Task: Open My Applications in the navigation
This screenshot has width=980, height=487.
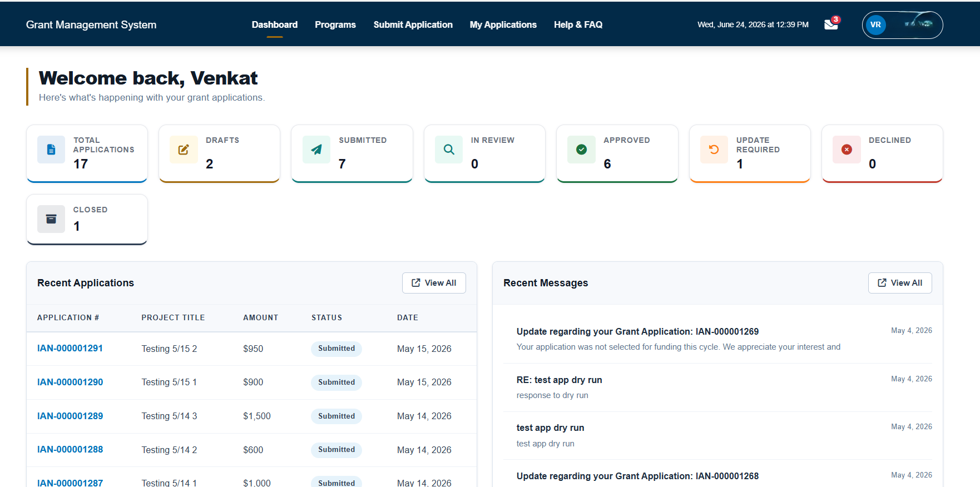Action: coord(503,24)
